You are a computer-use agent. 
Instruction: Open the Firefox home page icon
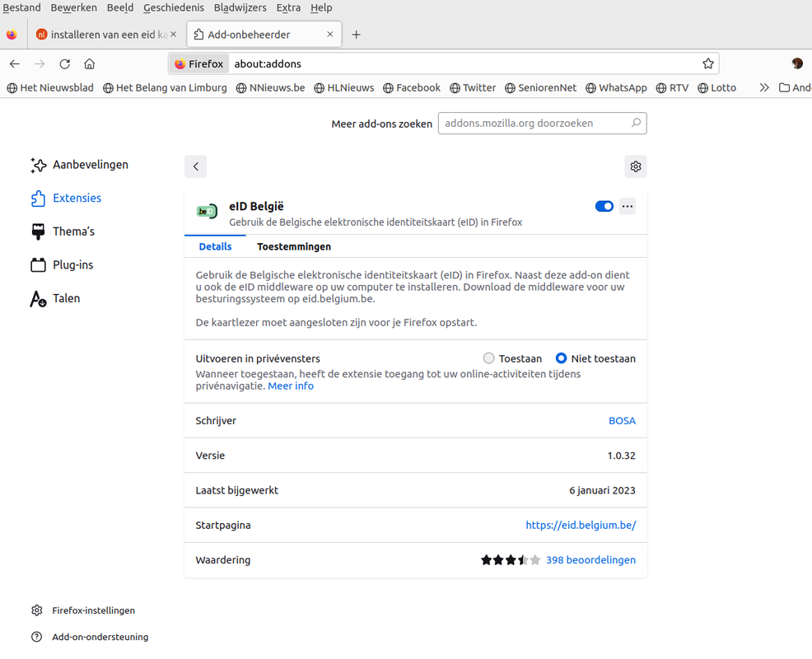pos(90,63)
